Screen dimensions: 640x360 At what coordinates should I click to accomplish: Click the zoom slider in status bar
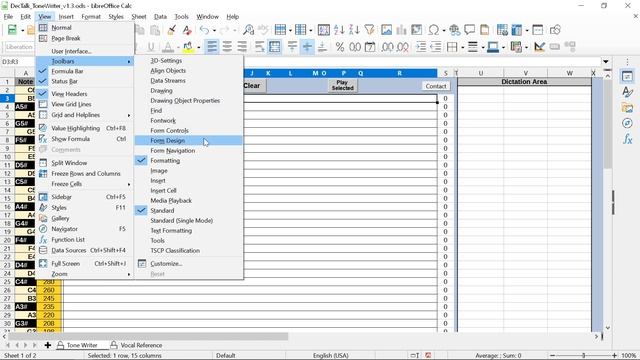(x=583, y=356)
